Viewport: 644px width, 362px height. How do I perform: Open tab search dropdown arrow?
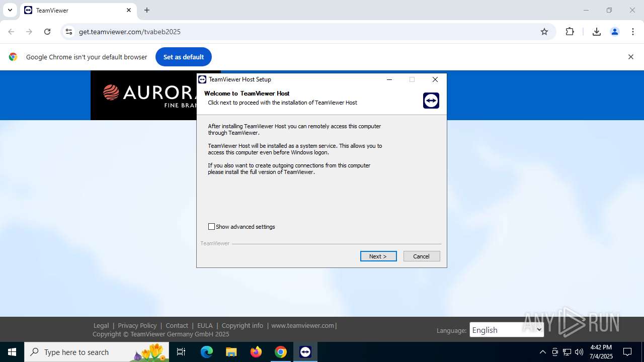coord(10,10)
